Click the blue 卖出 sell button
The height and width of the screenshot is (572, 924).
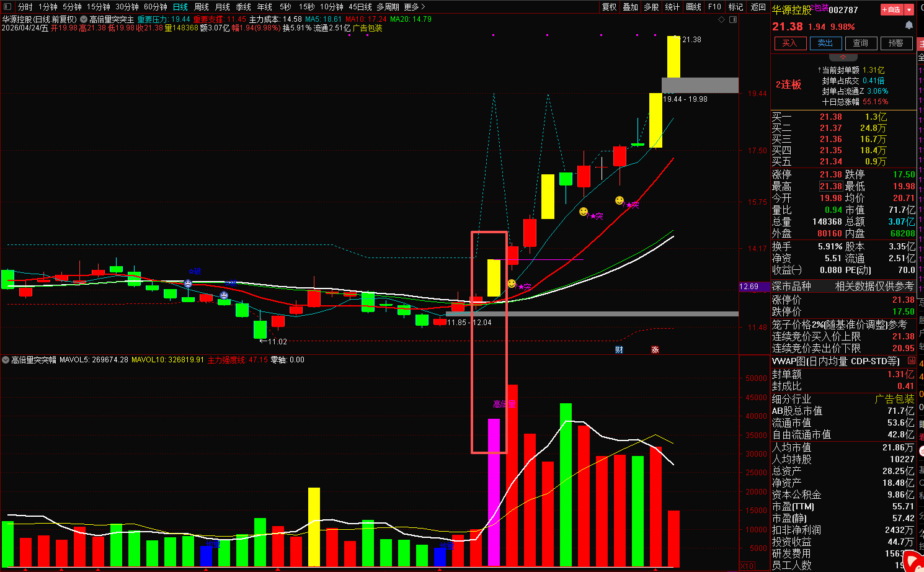[825, 43]
